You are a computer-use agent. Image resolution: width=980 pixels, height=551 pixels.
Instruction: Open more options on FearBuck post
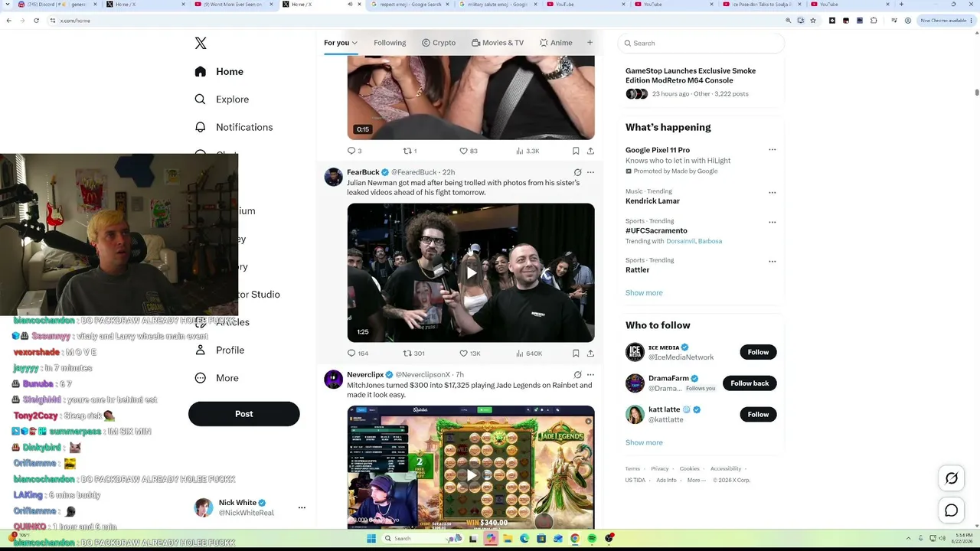coord(590,172)
